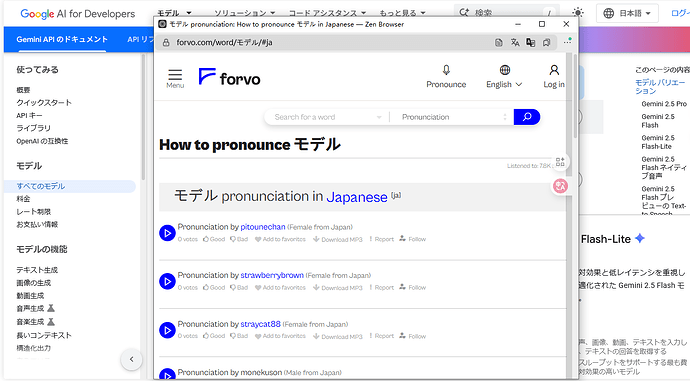
Task: Click the floating grid widget button
Action: point(560,162)
